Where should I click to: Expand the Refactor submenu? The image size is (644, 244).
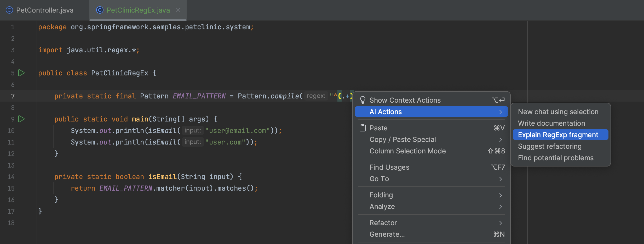tap(431, 223)
